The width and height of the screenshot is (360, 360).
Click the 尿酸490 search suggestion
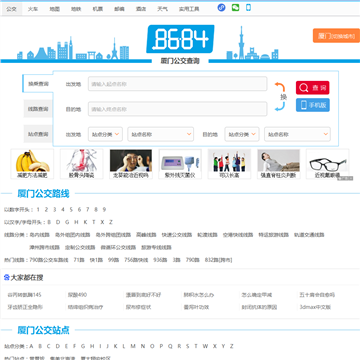[x=77, y=295]
